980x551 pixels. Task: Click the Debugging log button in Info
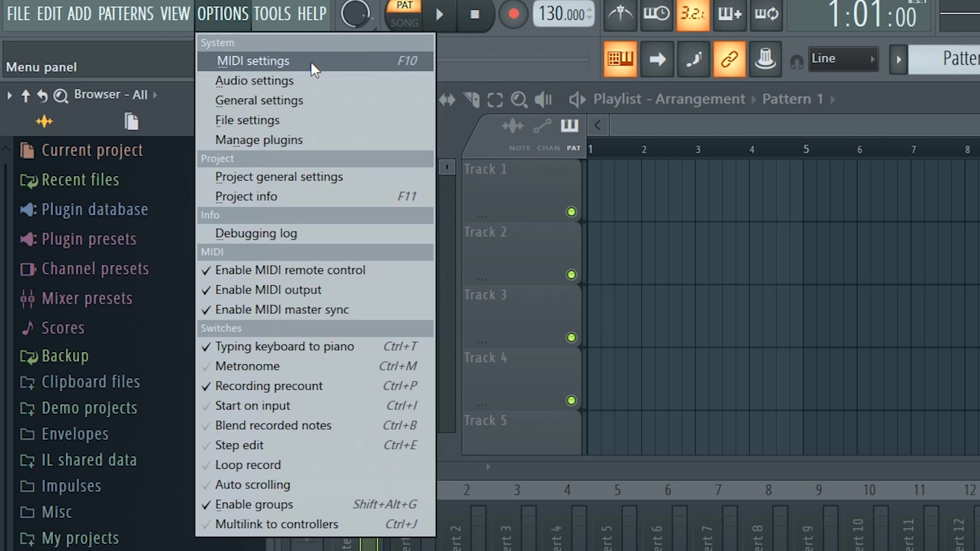pos(256,233)
